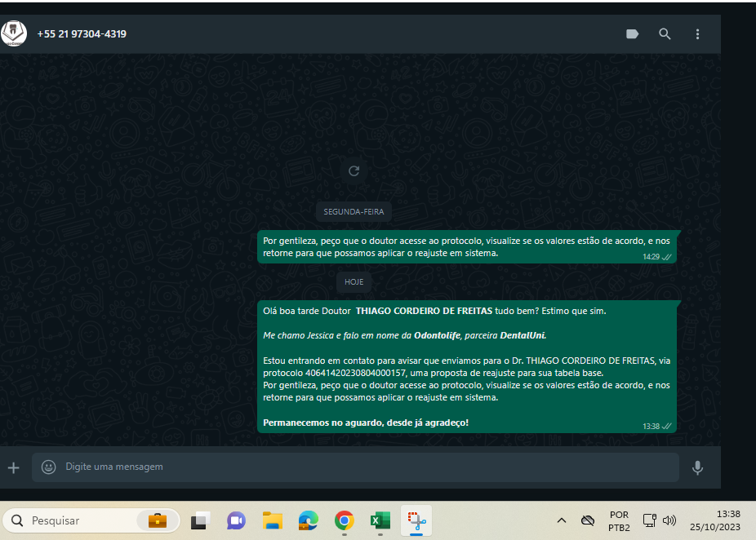Open File Explorer from the taskbar
The width and height of the screenshot is (756, 540).
click(x=273, y=520)
